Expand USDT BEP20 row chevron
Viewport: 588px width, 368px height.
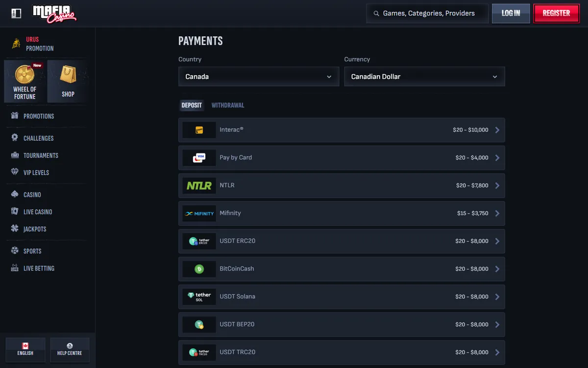coord(497,324)
